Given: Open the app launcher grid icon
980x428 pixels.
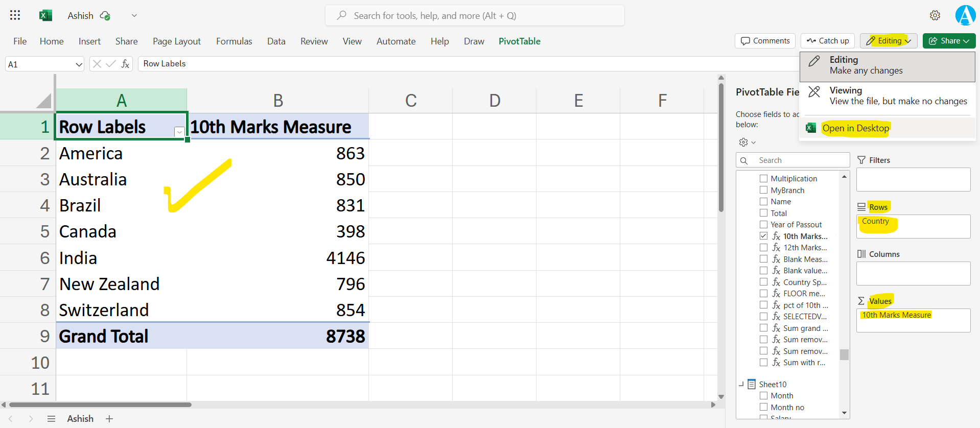Looking at the screenshot, I should pyautogui.click(x=15, y=15).
